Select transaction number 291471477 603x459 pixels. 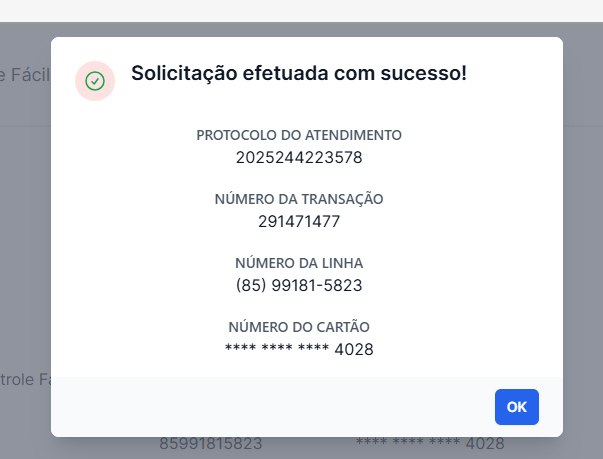click(x=299, y=221)
